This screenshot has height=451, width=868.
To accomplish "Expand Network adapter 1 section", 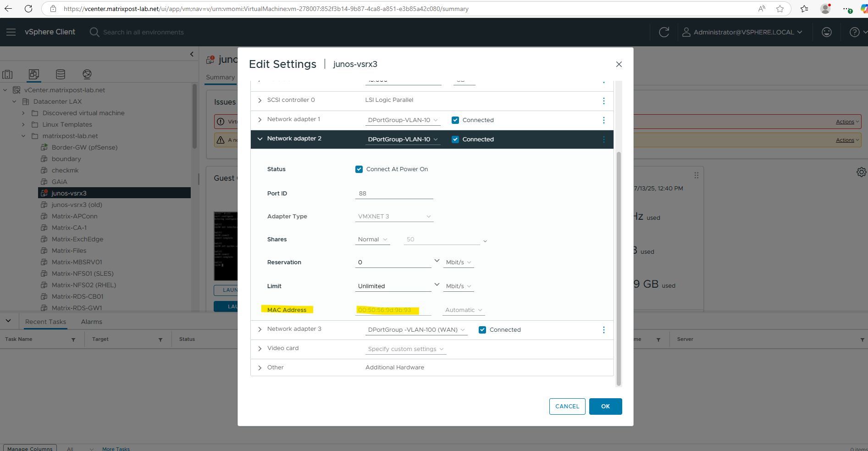I will point(260,120).
